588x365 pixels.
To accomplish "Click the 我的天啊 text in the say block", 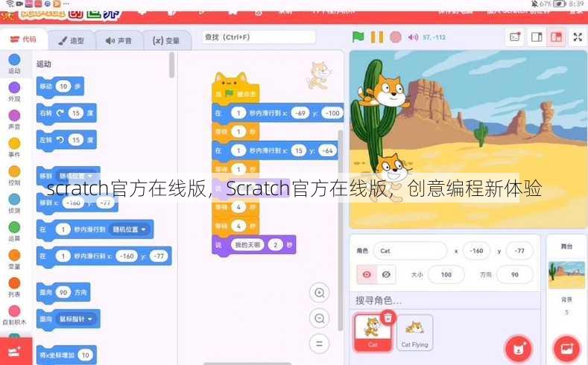I will click(x=247, y=245).
